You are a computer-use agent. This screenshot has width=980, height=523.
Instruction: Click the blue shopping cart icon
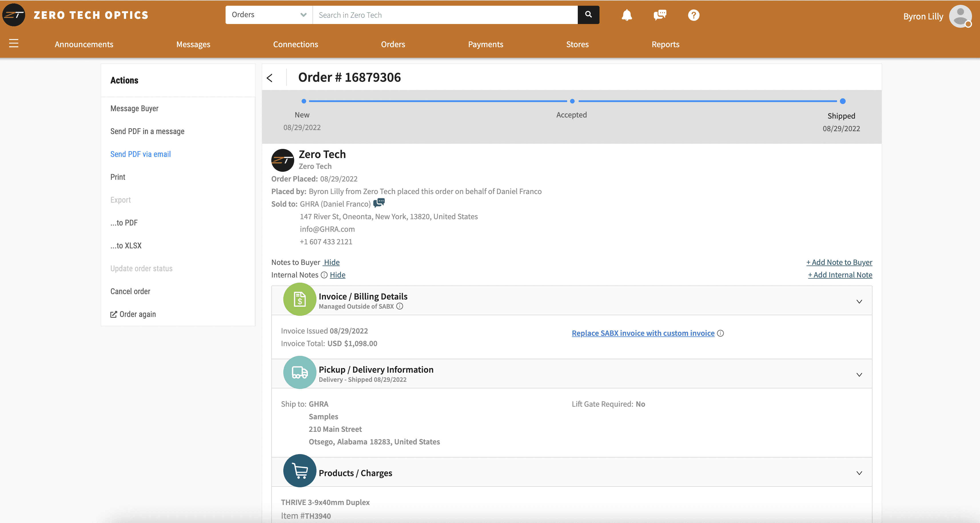tap(299, 470)
